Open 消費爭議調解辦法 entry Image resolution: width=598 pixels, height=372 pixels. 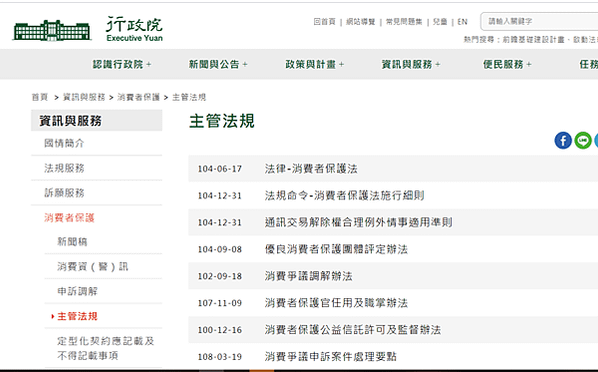(309, 276)
